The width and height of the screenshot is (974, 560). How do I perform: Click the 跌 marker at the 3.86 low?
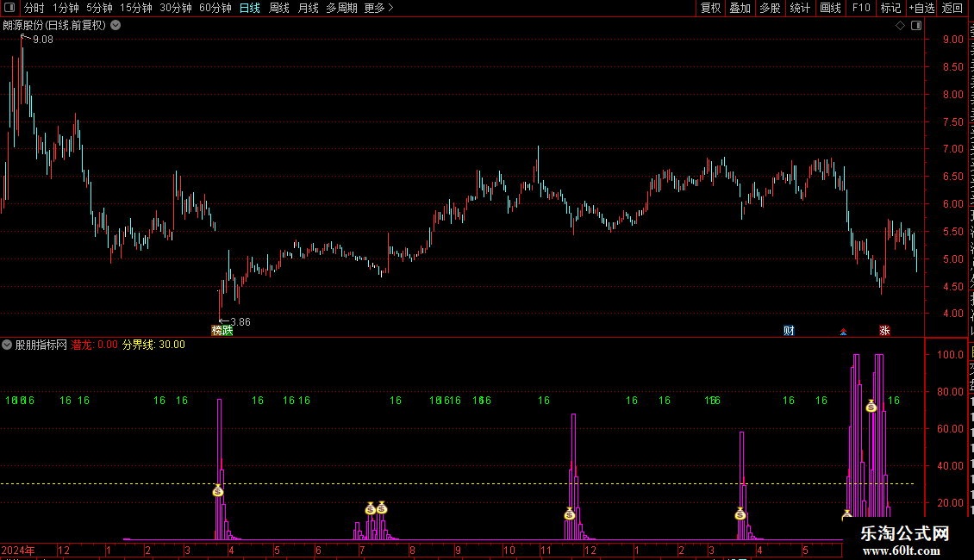[228, 330]
